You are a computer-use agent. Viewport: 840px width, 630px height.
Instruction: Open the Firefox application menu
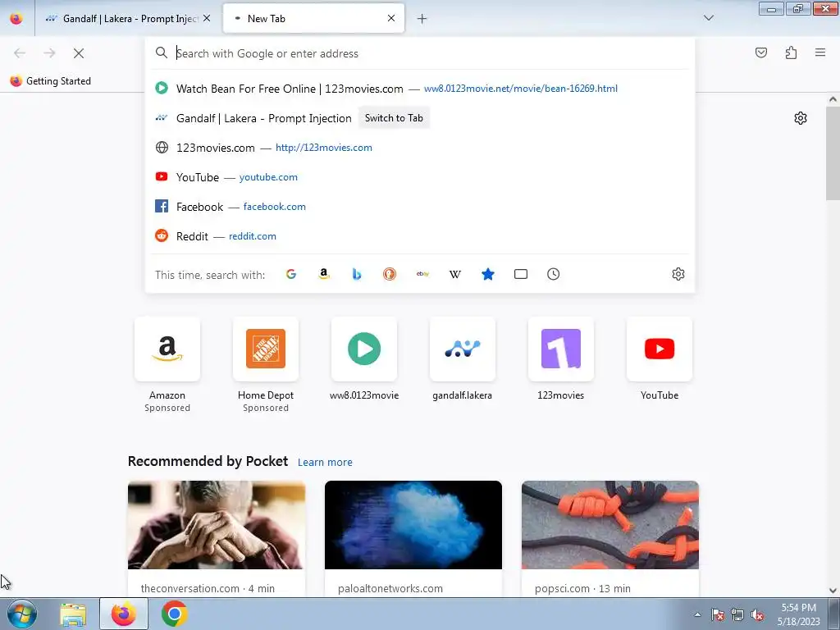820,52
